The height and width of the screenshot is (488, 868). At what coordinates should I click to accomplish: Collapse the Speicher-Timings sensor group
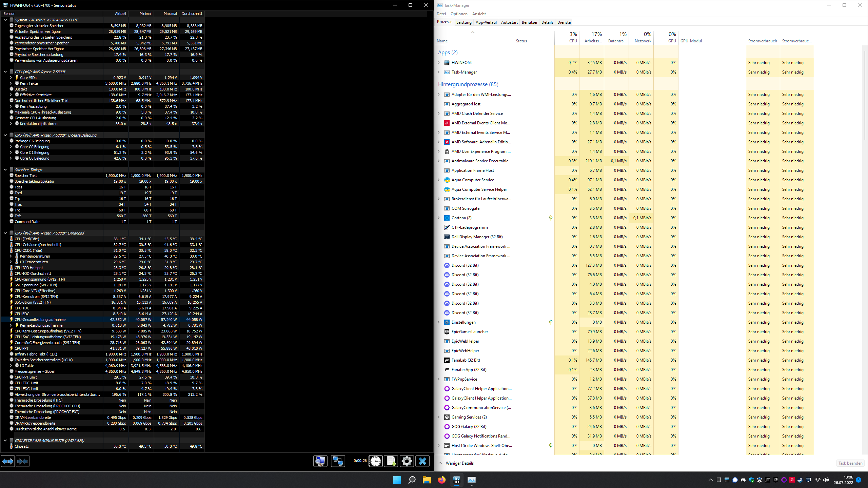tap(5, 170)
